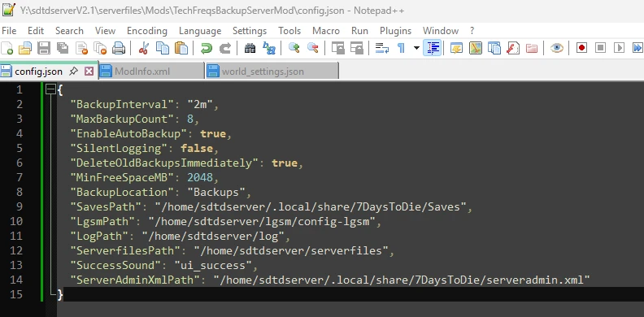Click the Zoom In magnifier icon
Viewport: 644px width, 317px height.
(x=294, y=48)
